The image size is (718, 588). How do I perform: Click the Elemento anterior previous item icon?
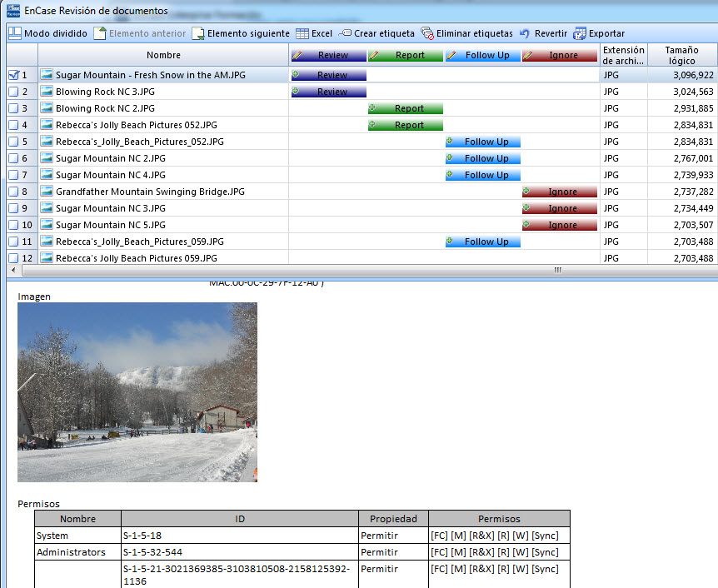pos(100,33)
